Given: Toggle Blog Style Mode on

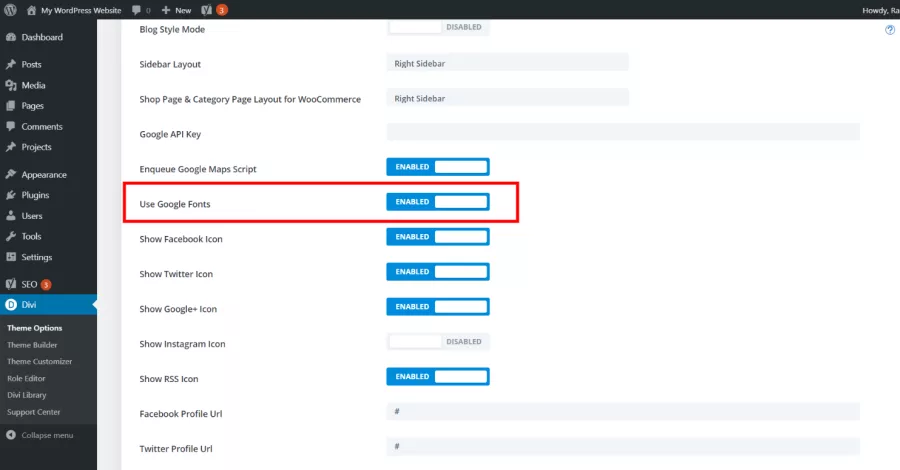Looking at the screenshot, I should point(438,27).
